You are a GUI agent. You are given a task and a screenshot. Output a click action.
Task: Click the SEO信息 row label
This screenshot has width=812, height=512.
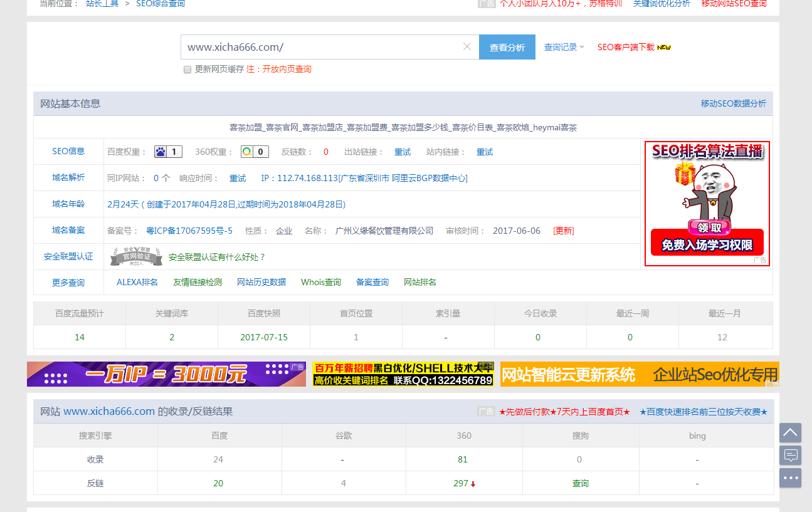68,151
